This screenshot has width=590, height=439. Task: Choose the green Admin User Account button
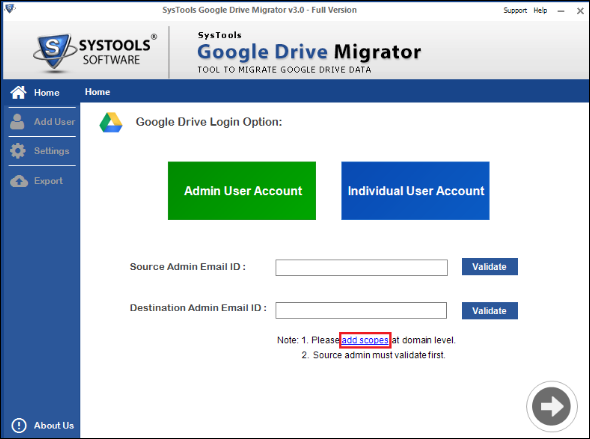[242, 191]
